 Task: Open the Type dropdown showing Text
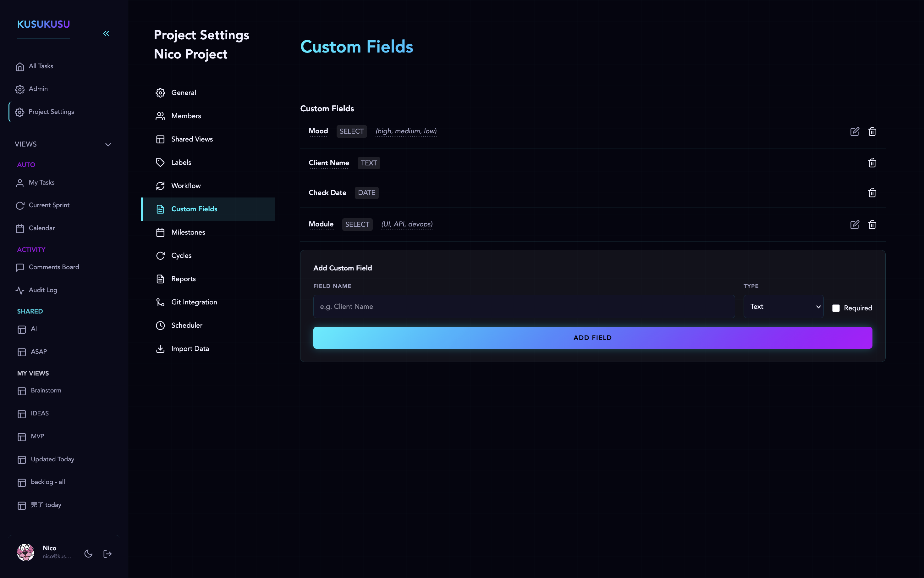pos(784,306)
